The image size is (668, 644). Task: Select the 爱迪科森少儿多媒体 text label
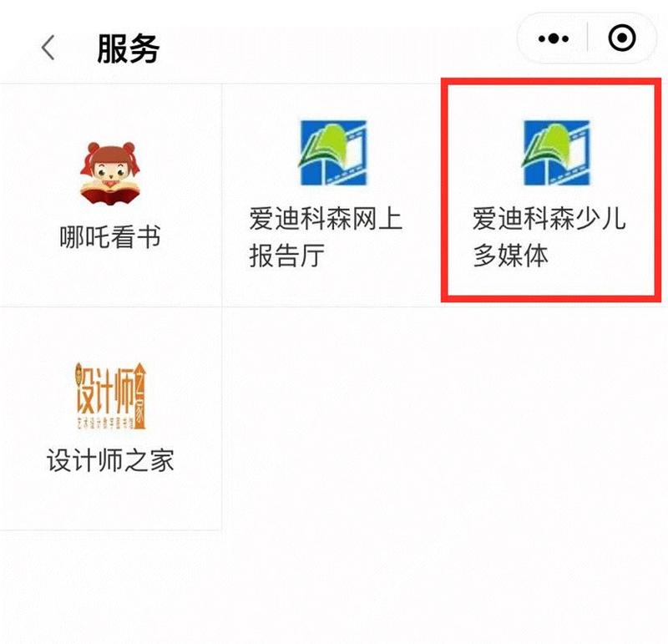point(549,237)
